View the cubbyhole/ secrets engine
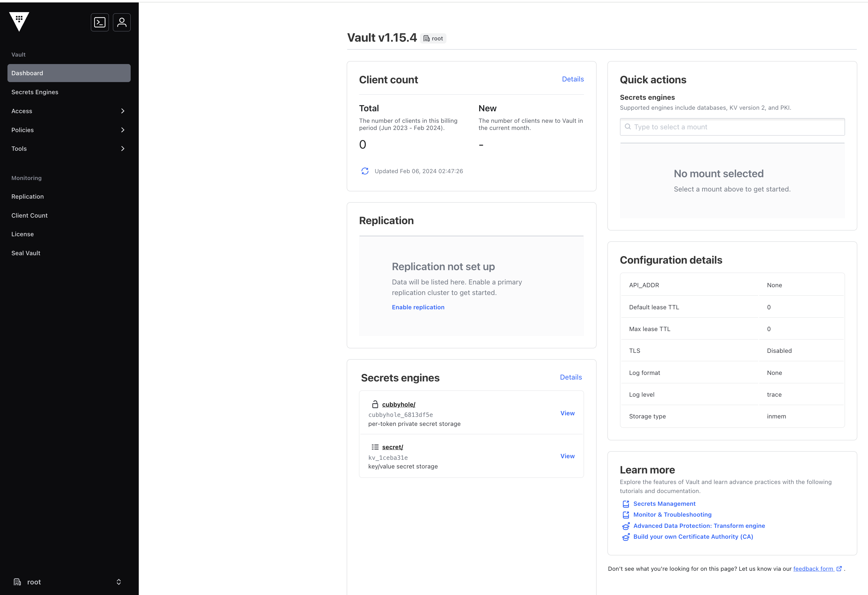The width and height of the screenshot is (868, 595). click(567, 413)
